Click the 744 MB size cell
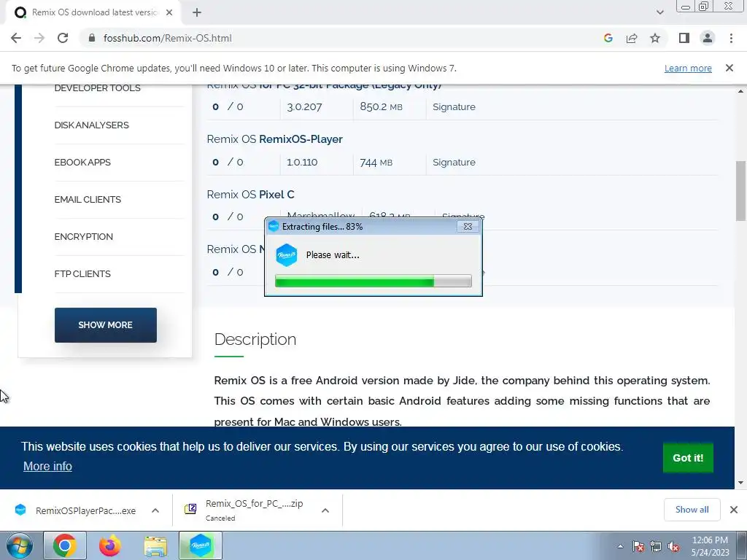 pyautogui.click(x=376, y=163)
